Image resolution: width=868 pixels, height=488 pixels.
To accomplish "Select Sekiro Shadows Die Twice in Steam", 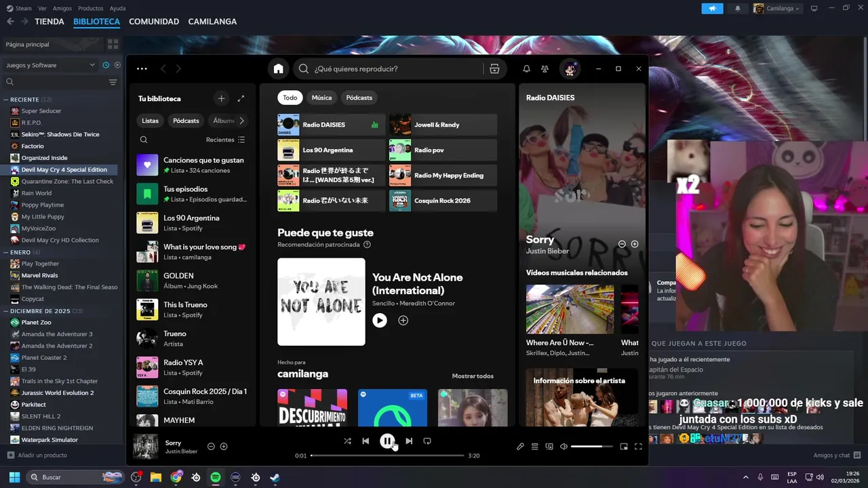I will pos(60,134).
